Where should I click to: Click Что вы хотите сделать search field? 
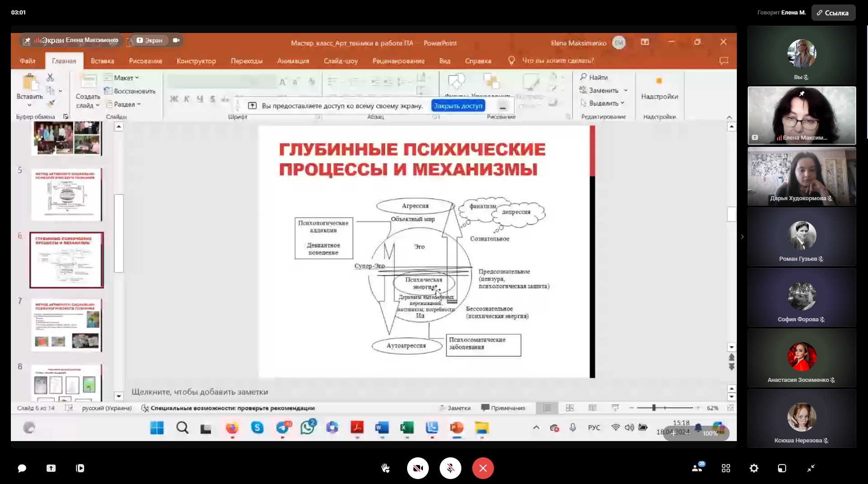pyautogui.click(x=558, y=61)
